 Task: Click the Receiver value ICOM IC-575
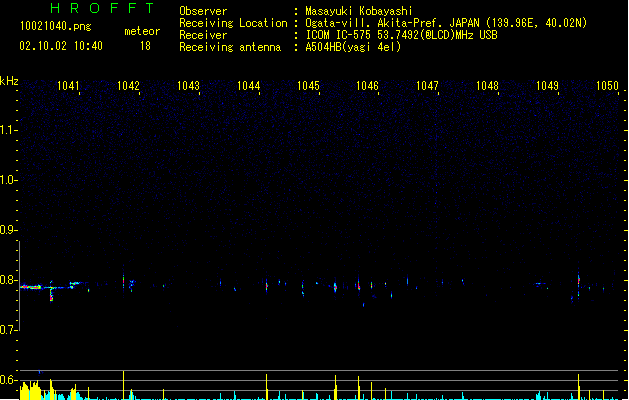click(402, 35)
